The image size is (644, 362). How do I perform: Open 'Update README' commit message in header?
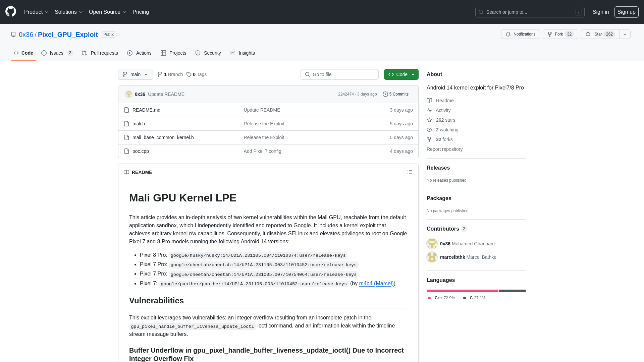point(166,94)
